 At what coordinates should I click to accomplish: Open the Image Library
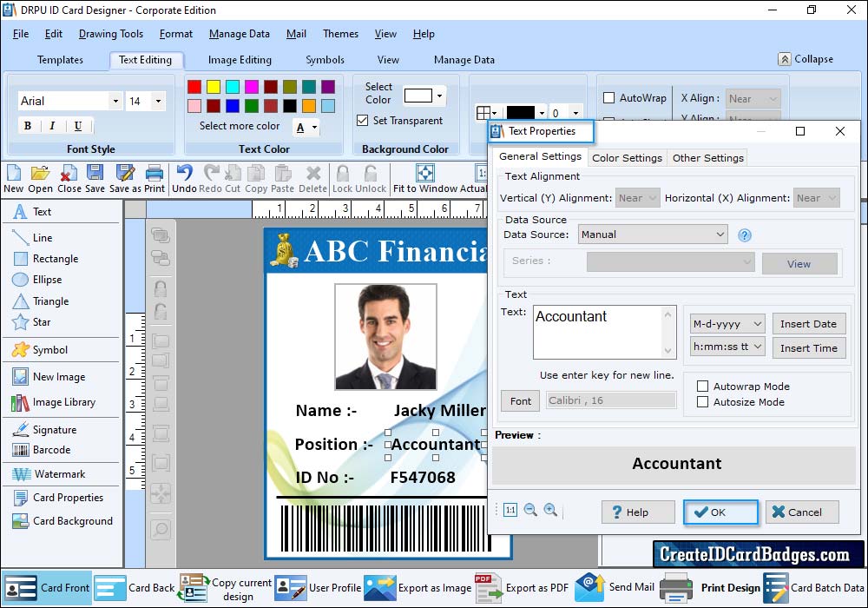54,402
